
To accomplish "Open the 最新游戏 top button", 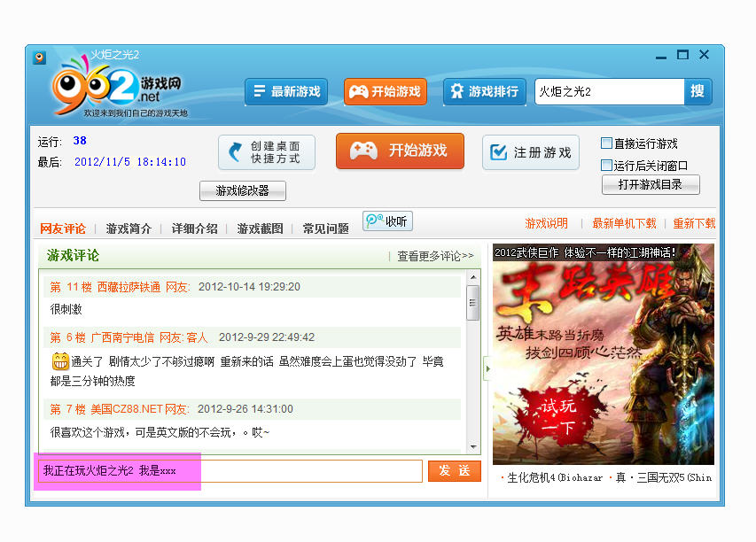I will point(286,91).
